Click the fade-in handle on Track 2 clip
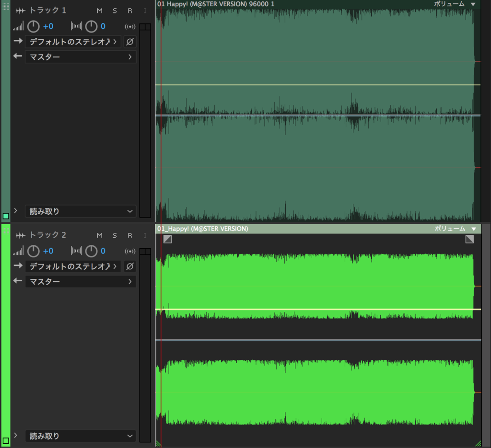The image size is (491, 448). click(167, 239)
